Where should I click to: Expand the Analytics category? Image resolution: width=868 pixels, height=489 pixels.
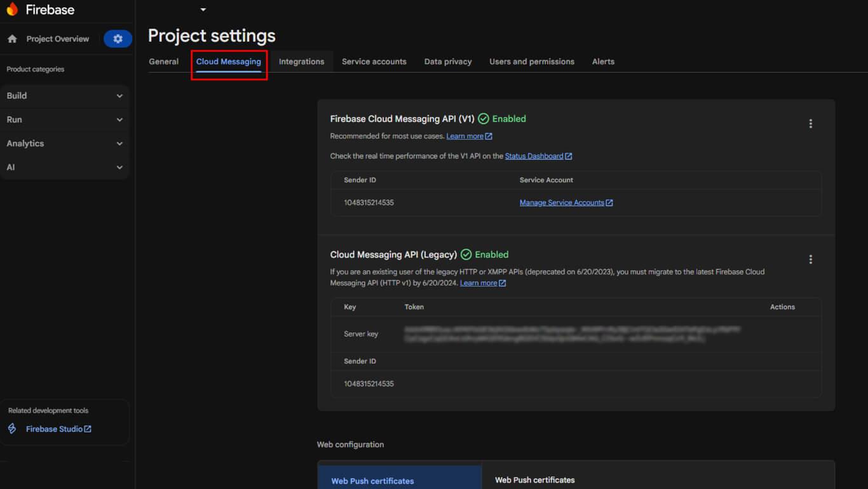(x=64, y=144)
